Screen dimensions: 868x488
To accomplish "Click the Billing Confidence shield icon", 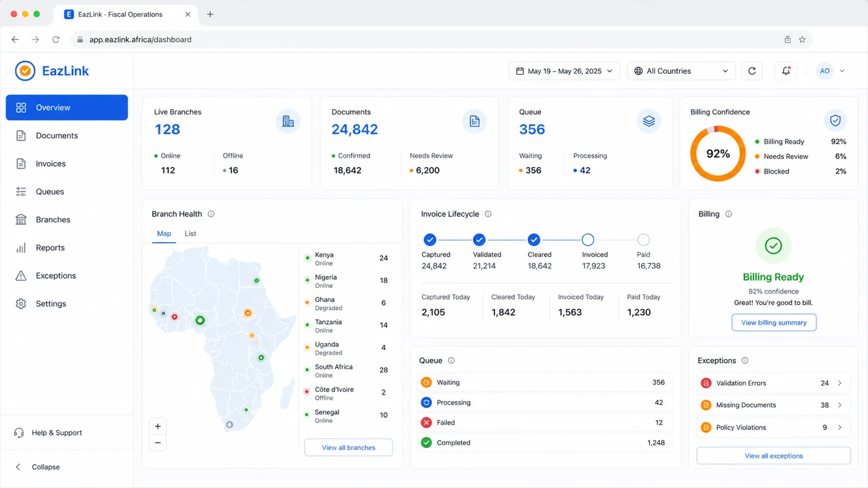I will (x=835, y=120).
